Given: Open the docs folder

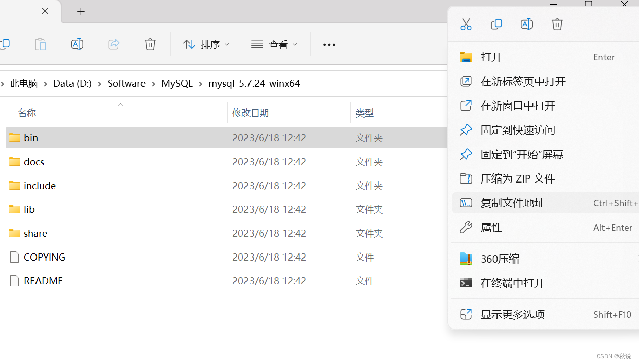Looking at the screenshot, I should [33, 161].
